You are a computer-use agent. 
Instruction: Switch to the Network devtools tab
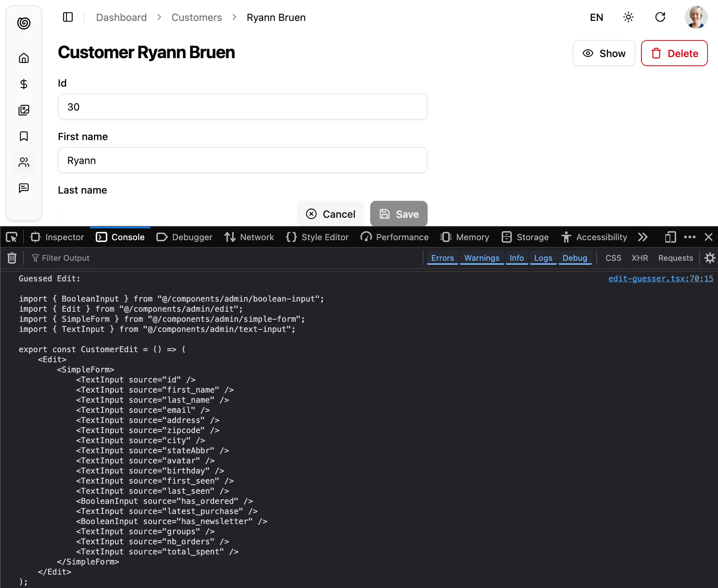[x=249, y=237]
